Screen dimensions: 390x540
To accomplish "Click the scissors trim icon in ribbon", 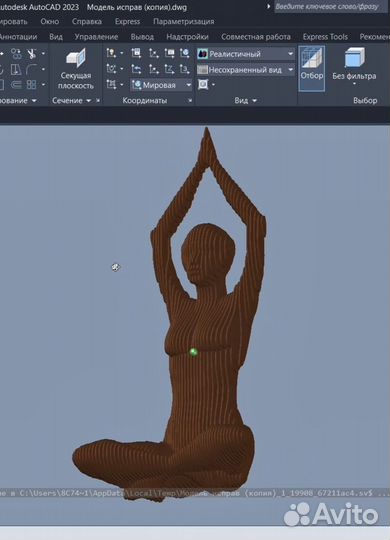I will point(32,53).
